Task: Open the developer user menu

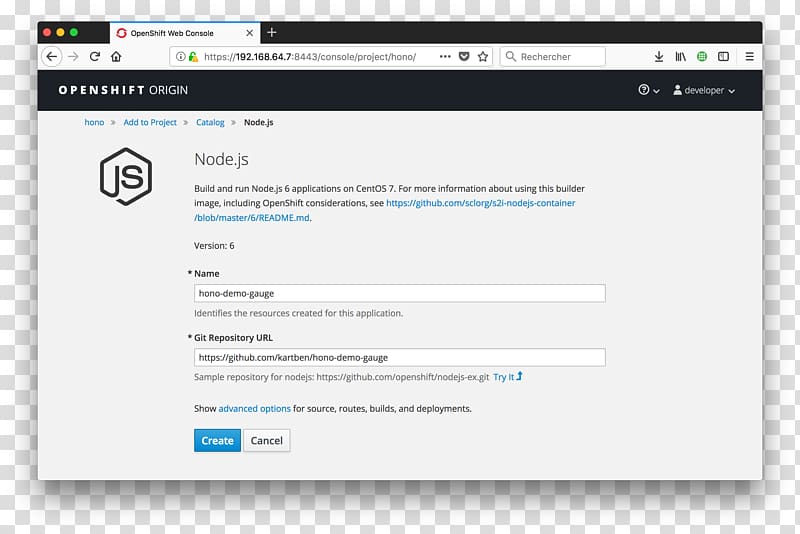Action: (704, 90)
